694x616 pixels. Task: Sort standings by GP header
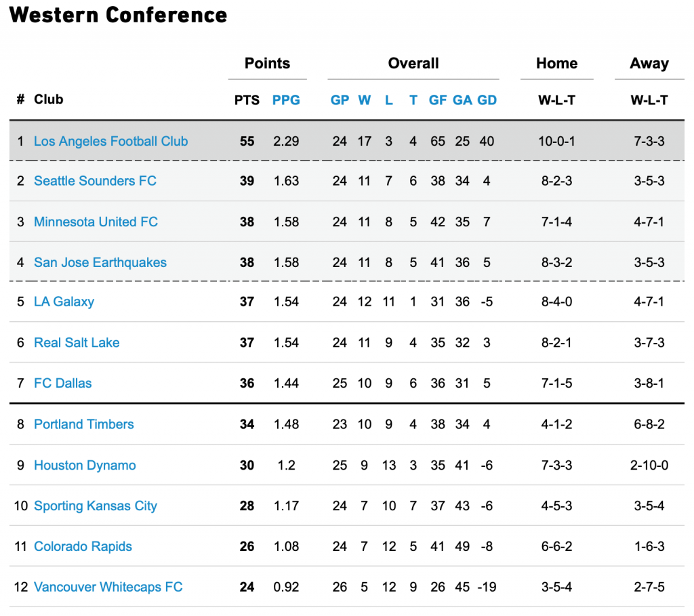coord(340,100)
